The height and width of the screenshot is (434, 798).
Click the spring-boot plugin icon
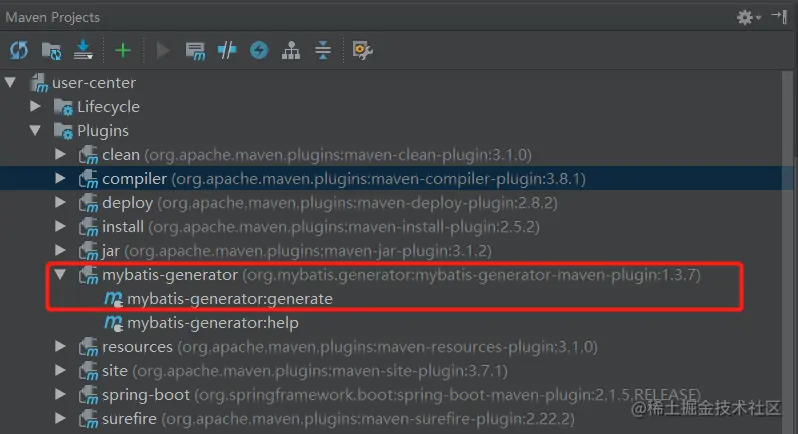[x=88, y=395]
